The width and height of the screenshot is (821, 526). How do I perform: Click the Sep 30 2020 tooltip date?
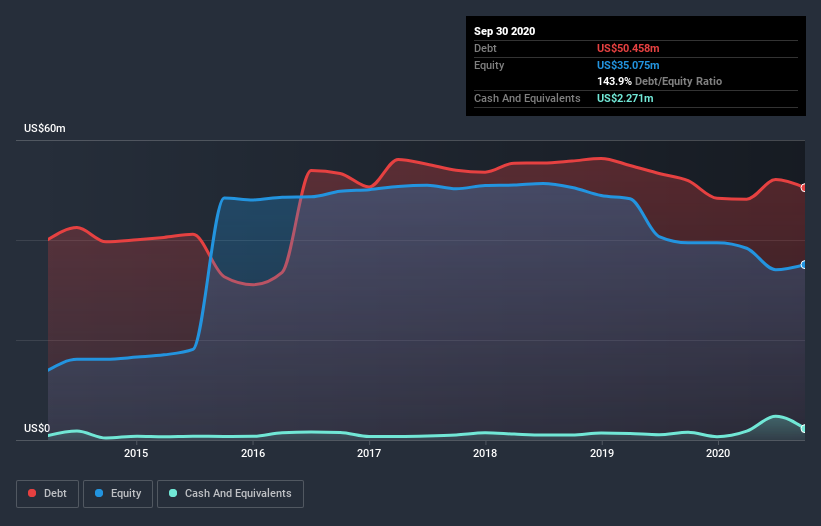pos(505,31)
